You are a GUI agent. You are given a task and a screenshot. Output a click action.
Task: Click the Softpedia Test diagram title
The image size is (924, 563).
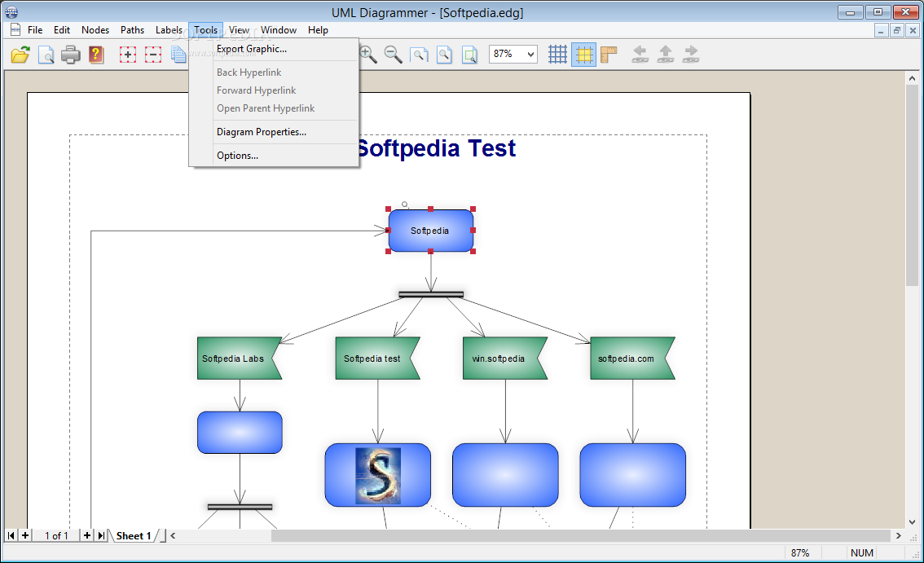[x=437, y=148]
